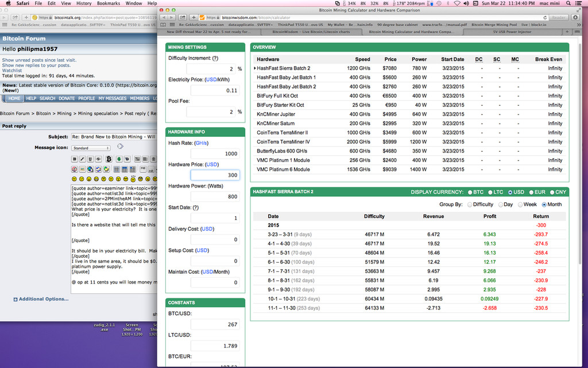The height and width of the screenshot is (368, 588).
Task: Open MY MESSAGES in forum navigation
Action: pyautogui.click(x=112, y=98)
